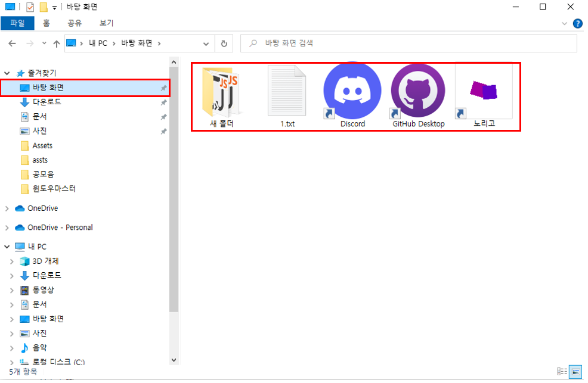
Task: Go up one folder level
Action: [x=56, y=44]
